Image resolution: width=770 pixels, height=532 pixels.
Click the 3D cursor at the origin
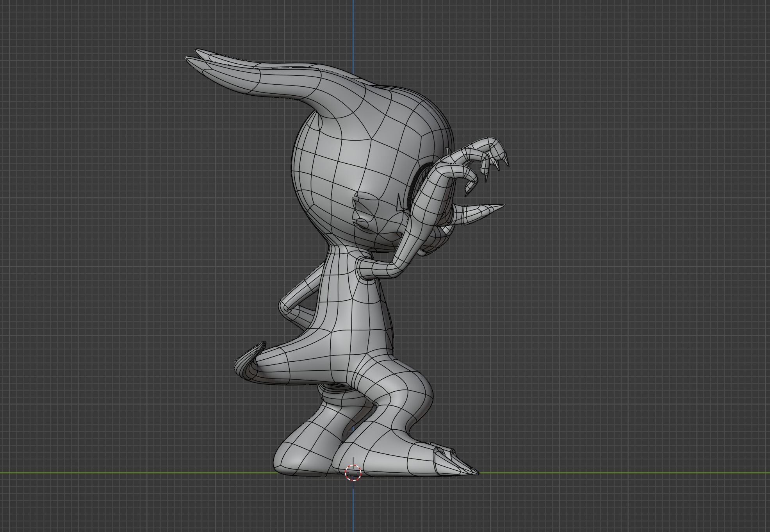click(353, 473)
